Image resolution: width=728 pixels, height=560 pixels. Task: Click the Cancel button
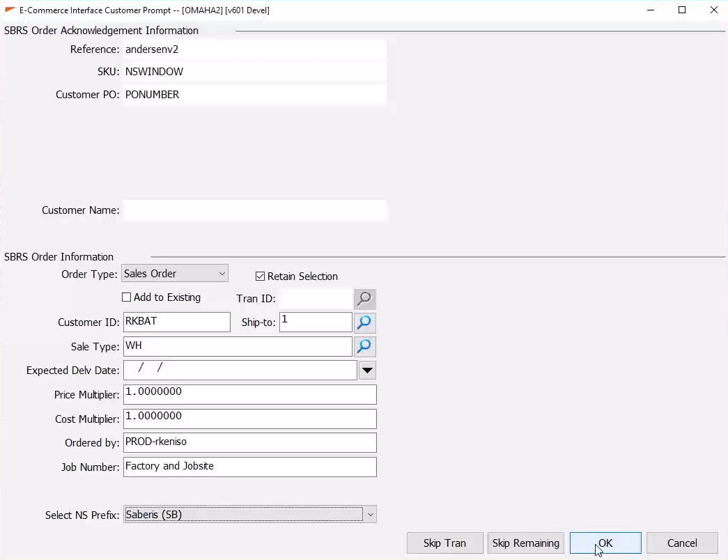click(x=681, y=543)
